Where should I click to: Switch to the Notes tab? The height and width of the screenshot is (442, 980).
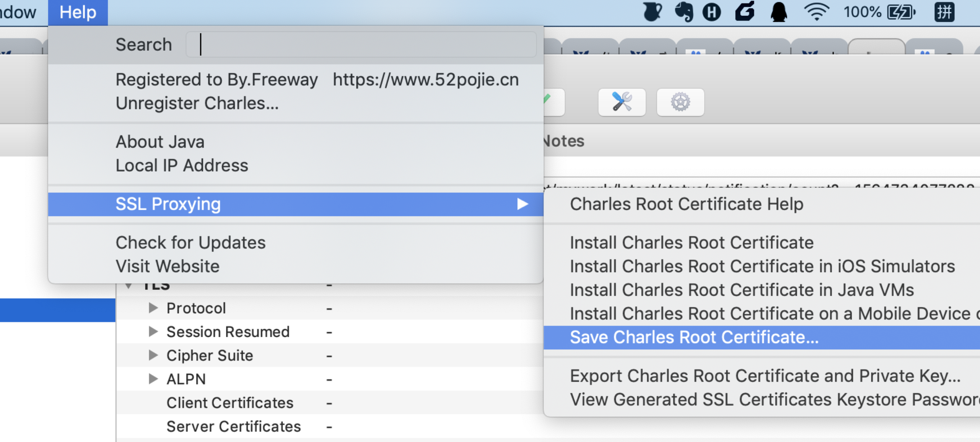click(564, 141)
